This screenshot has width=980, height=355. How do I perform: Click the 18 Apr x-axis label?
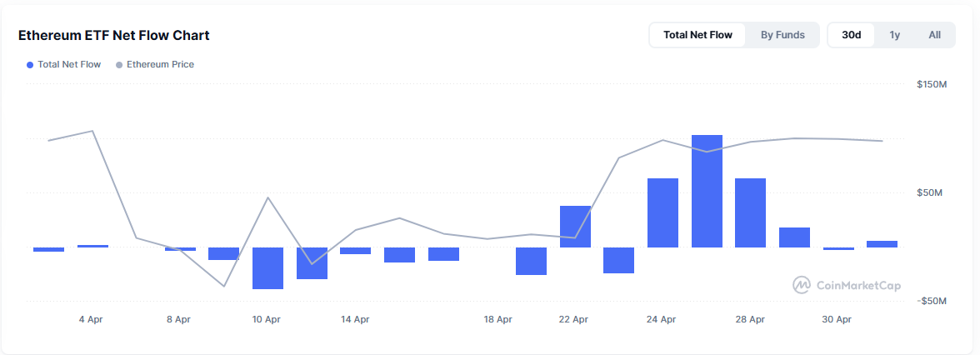(x=498, y=319)
